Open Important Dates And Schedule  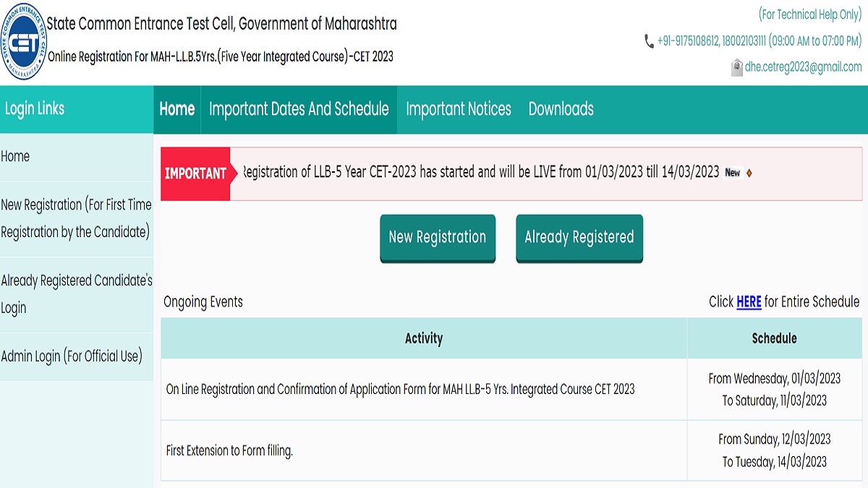click(x=299, y=110)
